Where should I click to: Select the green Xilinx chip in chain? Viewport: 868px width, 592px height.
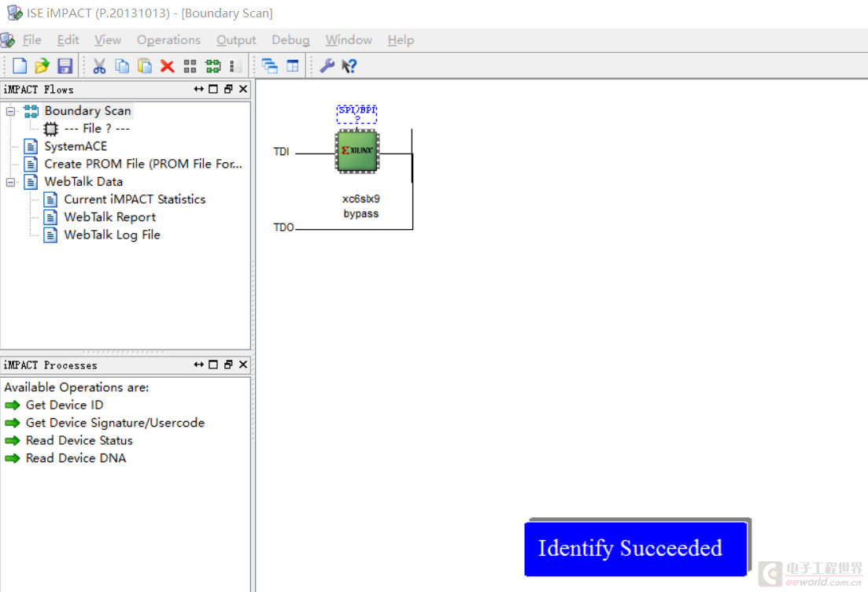tap(357, 151)
